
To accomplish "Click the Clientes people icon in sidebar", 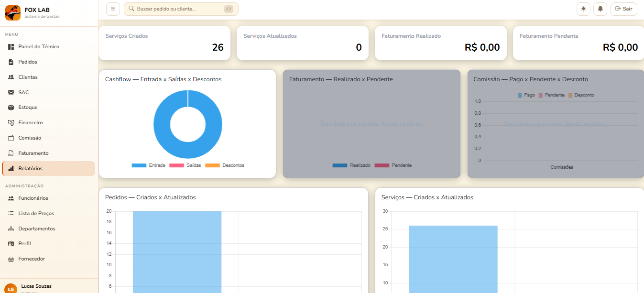I will (x=11, y=77).
